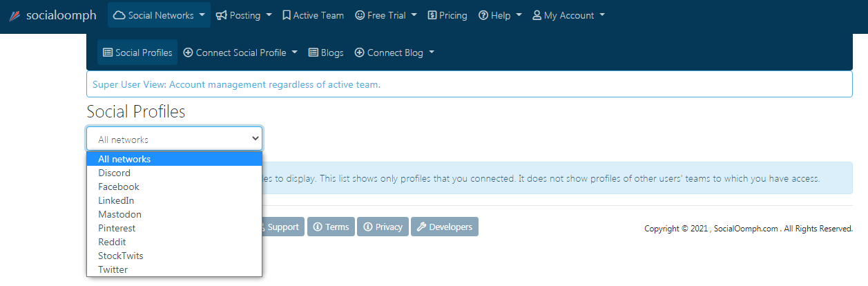Choose StockTwits in the dropdown list
Screen dimensions: 868x286
point(174,256)
